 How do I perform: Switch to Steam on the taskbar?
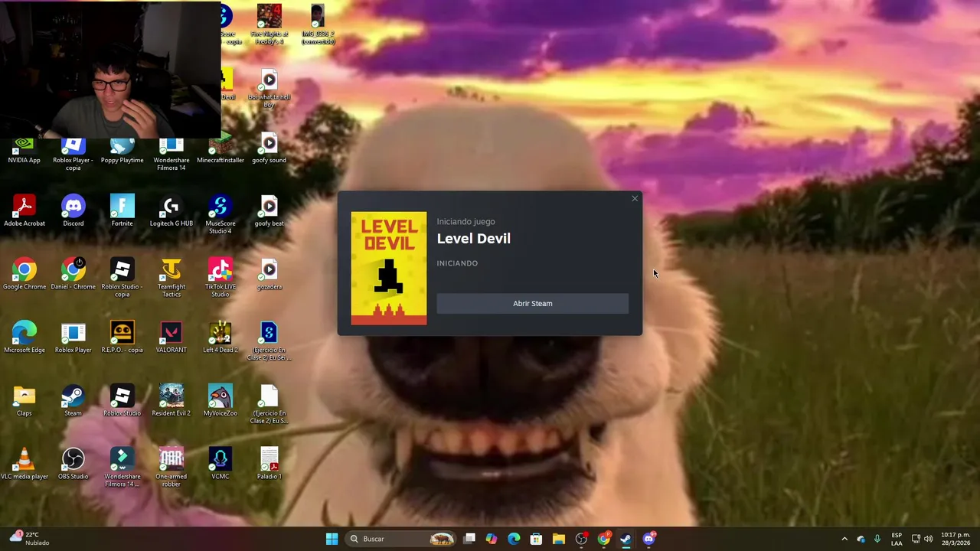[x=626, y=539]
